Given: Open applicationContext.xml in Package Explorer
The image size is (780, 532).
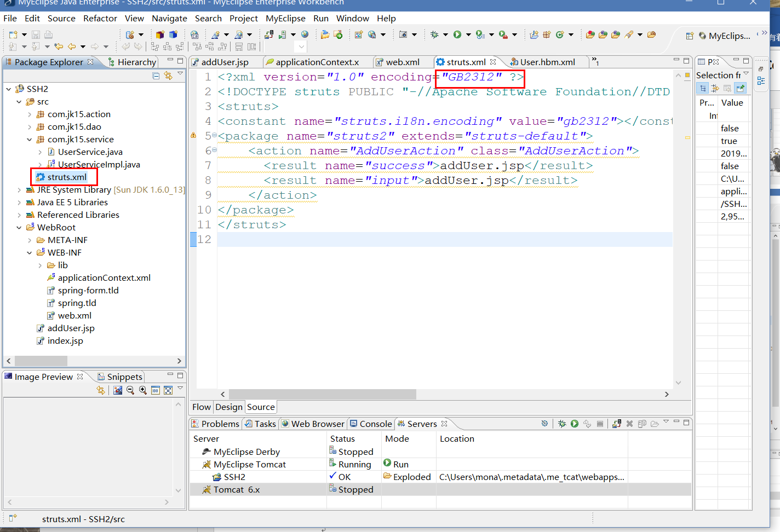Looking at the screenshot, I should point(104,278).
